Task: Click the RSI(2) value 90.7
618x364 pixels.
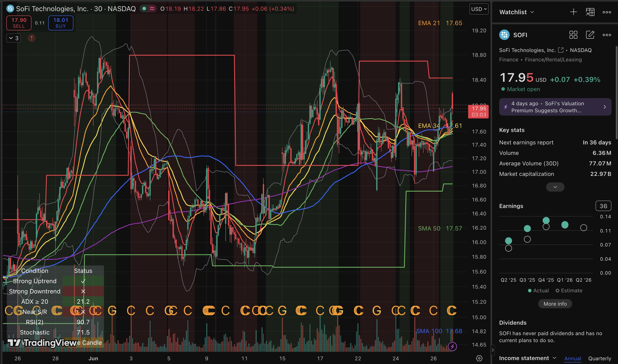Action: pyautogui.click(x=83, y=322)
